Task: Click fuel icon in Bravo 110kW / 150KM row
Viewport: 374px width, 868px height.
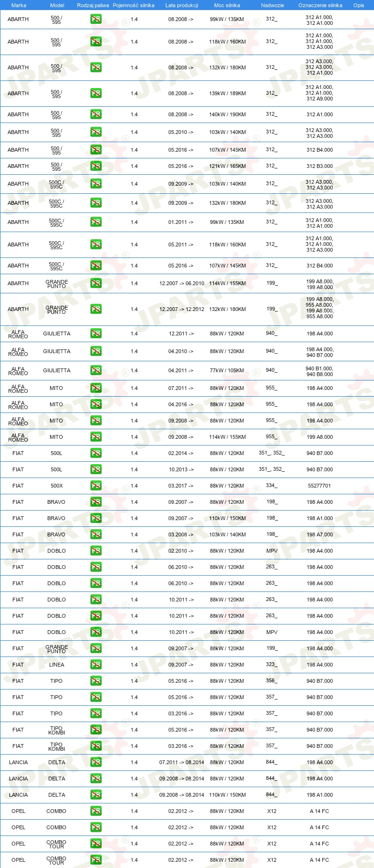Action: pos(96,518)
